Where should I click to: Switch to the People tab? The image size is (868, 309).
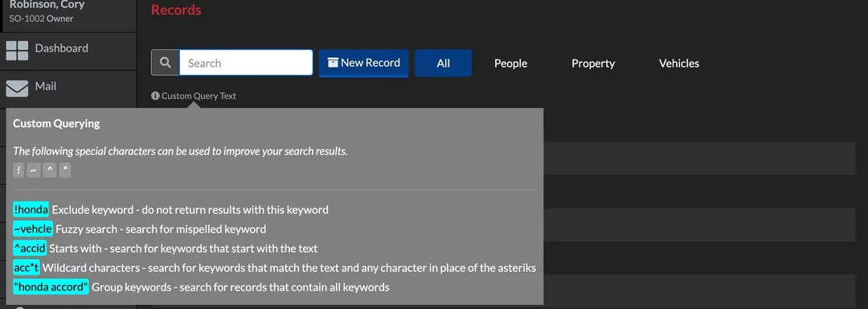click(510, 63)
